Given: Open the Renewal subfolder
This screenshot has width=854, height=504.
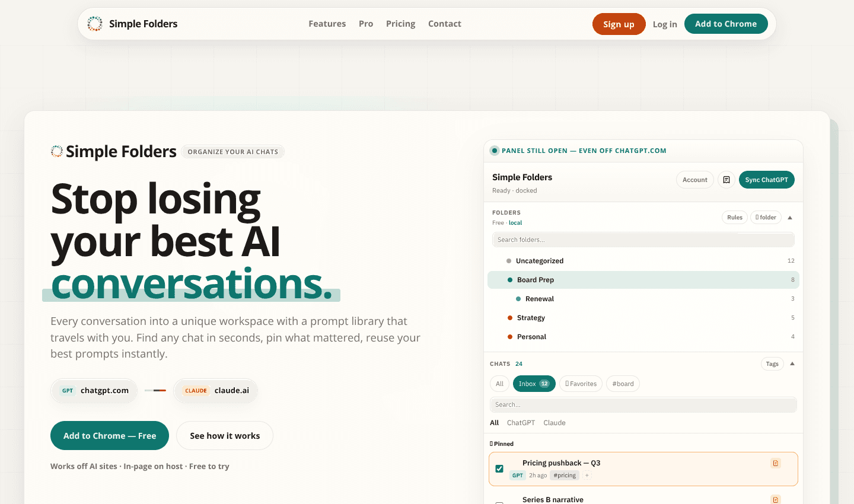Looking at the screenshot, I should click(643, 299).
